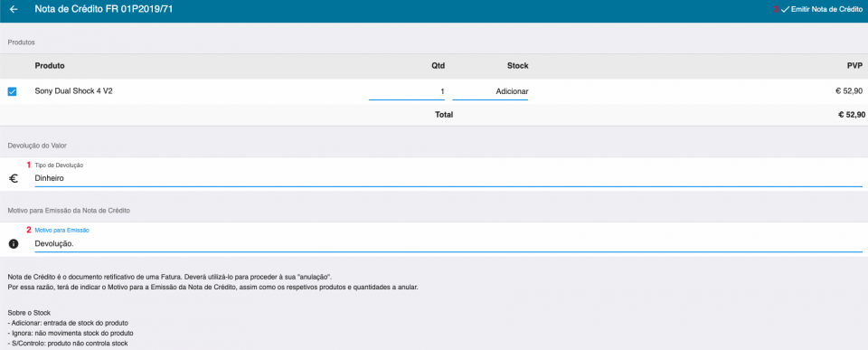
Task: Uncheck the Sony Dual Shock 4 V2 checkbox
Action: (x=12, y=91)
